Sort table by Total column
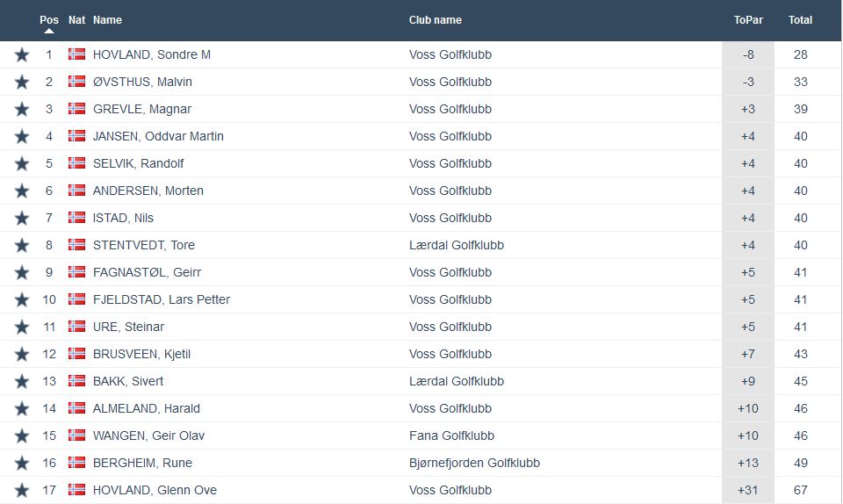 tap(800, 20)
